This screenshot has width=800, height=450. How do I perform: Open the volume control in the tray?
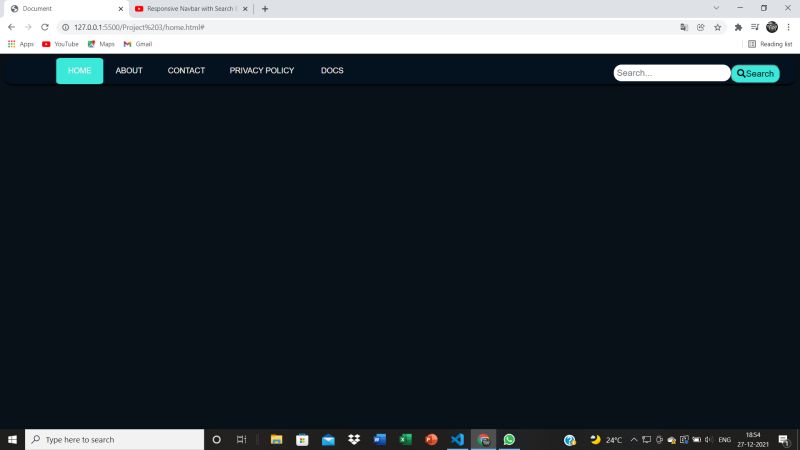tap(708, 439)
